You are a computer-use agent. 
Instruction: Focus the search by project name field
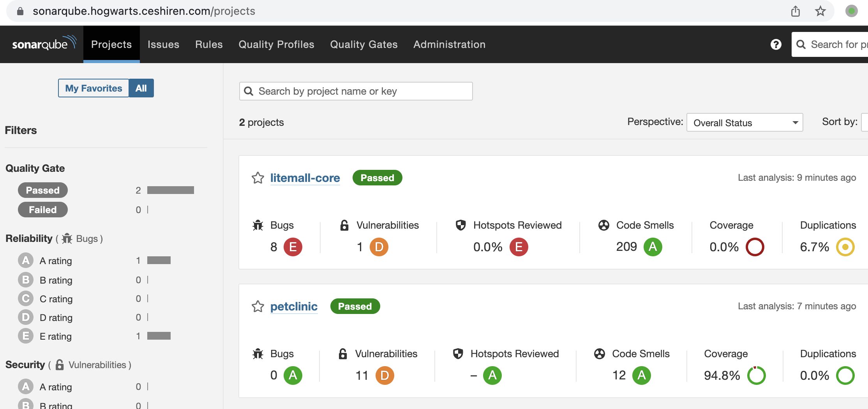click(356, 91)
